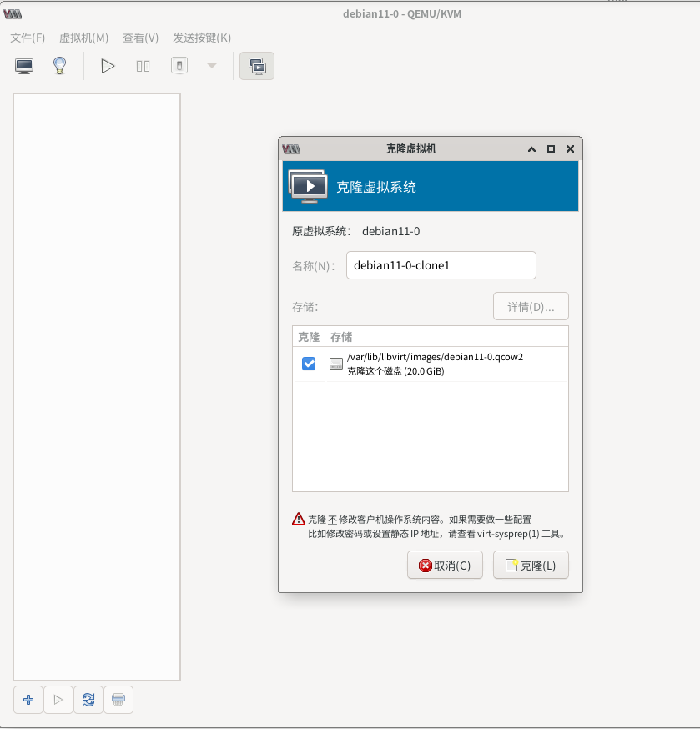Click the run snapshot button at bottom

pyautogui.click(x=58, y=700)
